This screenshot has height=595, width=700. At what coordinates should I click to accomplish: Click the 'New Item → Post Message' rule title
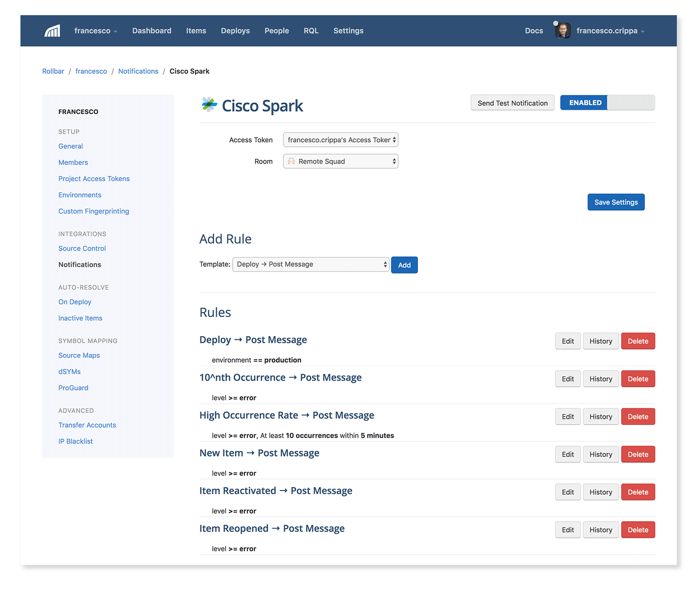click(259, 453)
